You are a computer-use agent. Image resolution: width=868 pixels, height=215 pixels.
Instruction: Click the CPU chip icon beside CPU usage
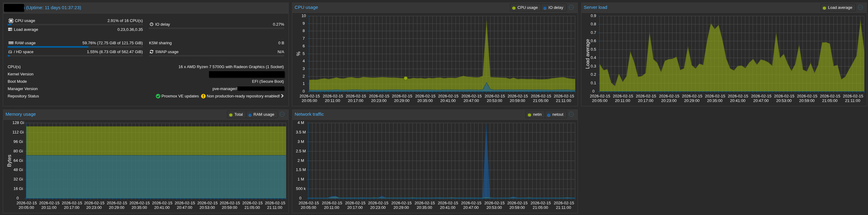pyautogui.click(x=11, y=20)
